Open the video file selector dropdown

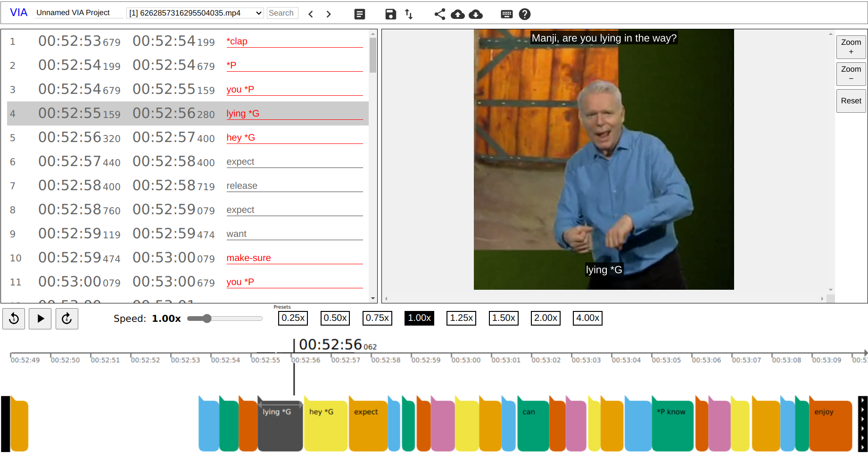(x=195, y=13)
